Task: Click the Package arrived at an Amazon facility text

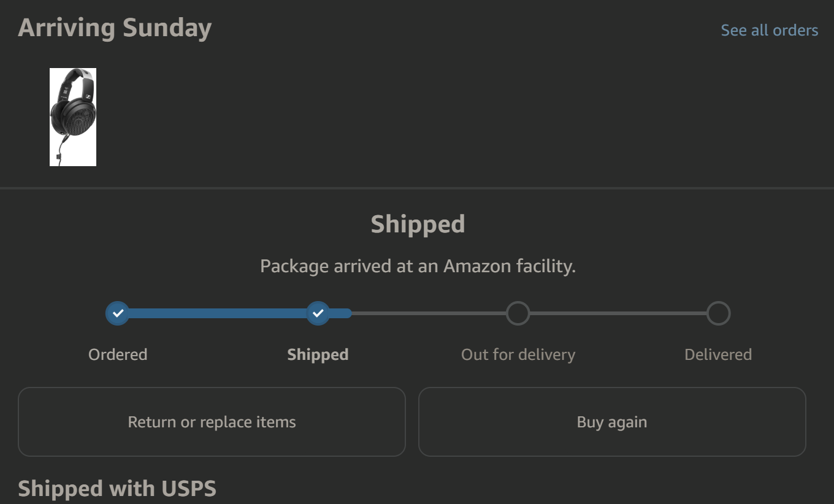Action: [x=418, y=266]
